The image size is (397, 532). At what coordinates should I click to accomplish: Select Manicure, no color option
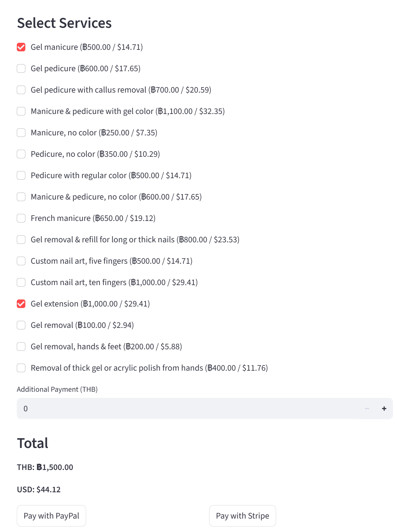(21, 133)
